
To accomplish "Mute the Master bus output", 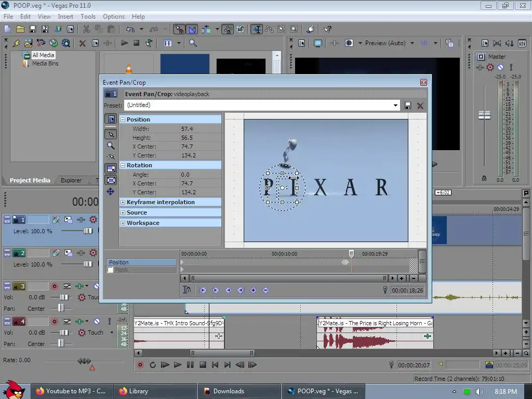I will (x=500, y=67).
